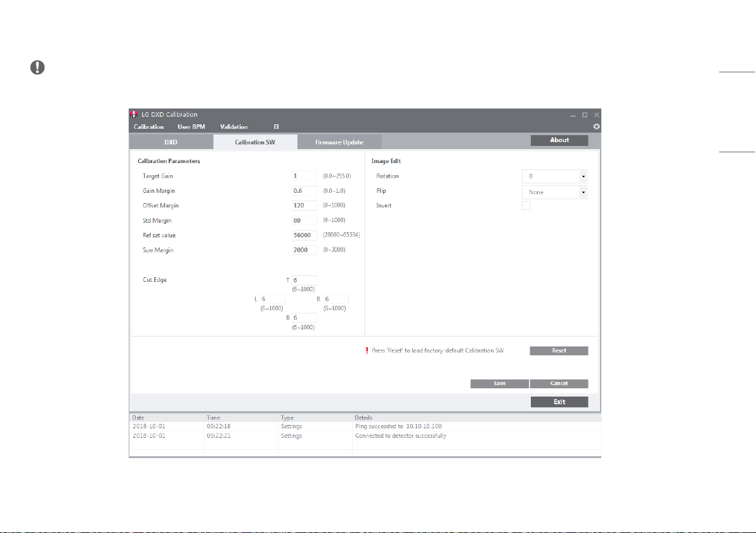Click the Gain Margin input field

pyautogui.click(x=304, y=191)
